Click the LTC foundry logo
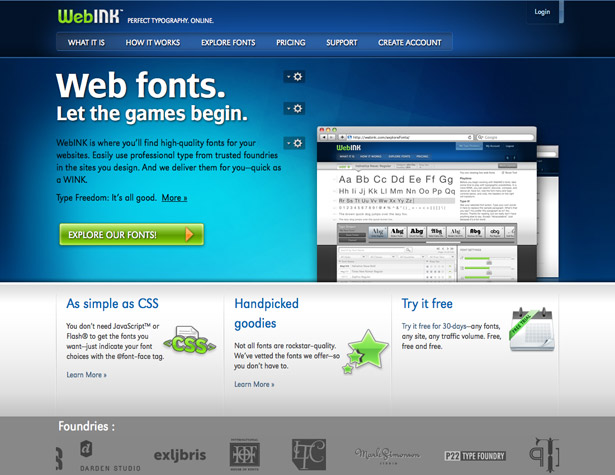 309,455
